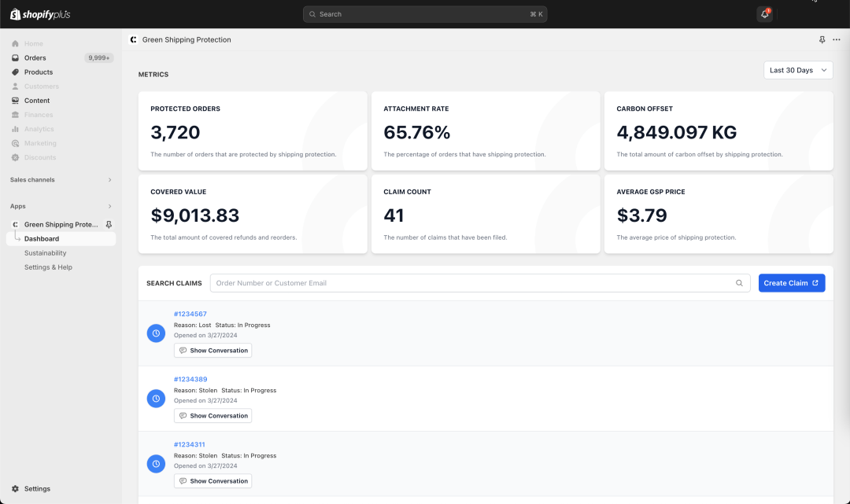Click the clock status icon for claim #1234389
Image resolution: width=850 pixels, height=504 pixels.
pos(156,399)
